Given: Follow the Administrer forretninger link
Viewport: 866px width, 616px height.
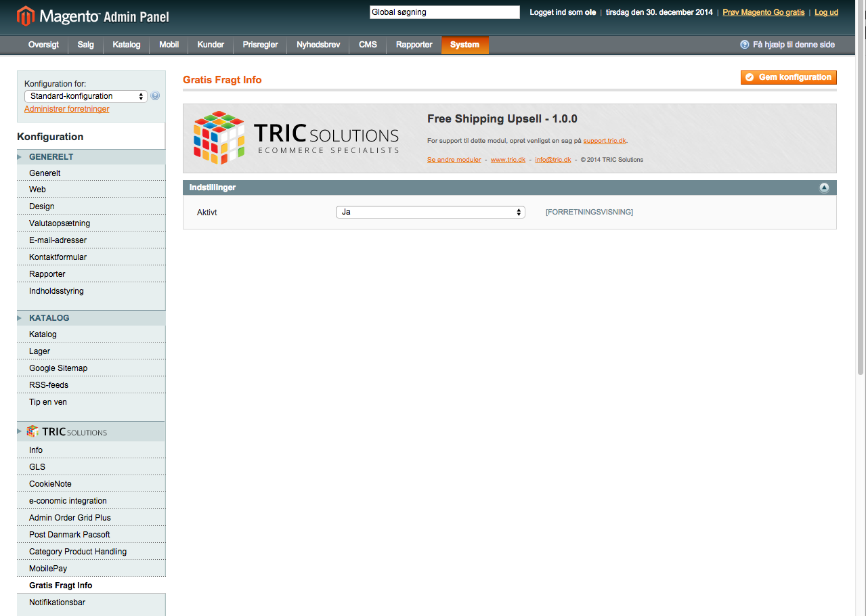Looking at the screenshot, I should (x=66, y=109).
